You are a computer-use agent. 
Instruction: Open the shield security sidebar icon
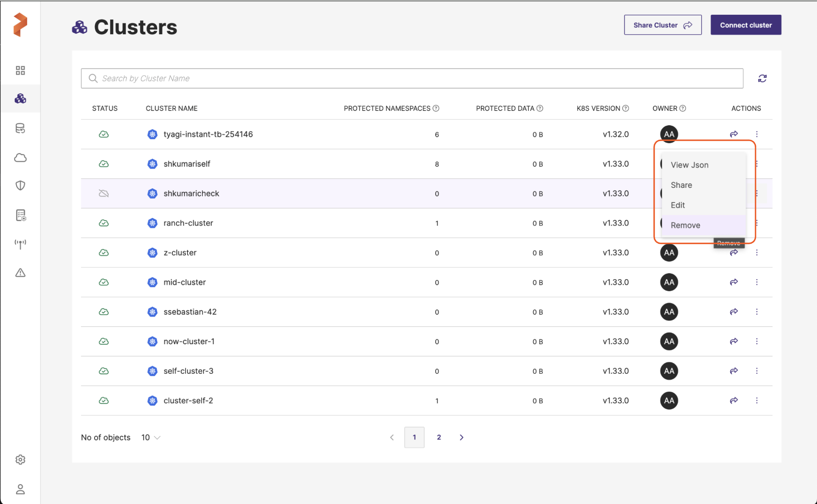click(20, 185)
